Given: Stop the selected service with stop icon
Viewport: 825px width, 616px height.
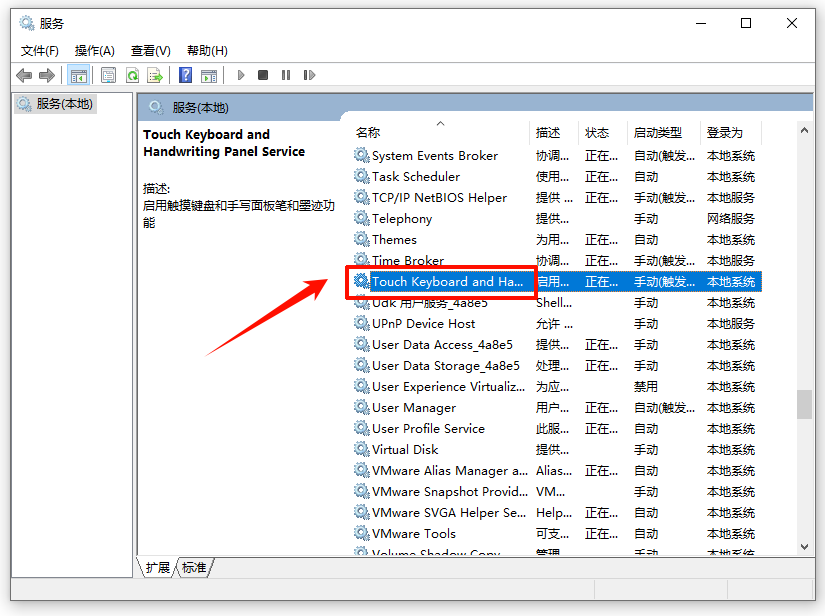Looking at the screenshot, I should click(x=263, y=74).
